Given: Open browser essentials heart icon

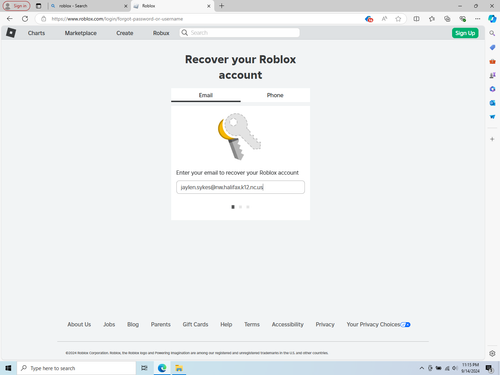Looking at the screenshot, I should click(x=462, y=19).
